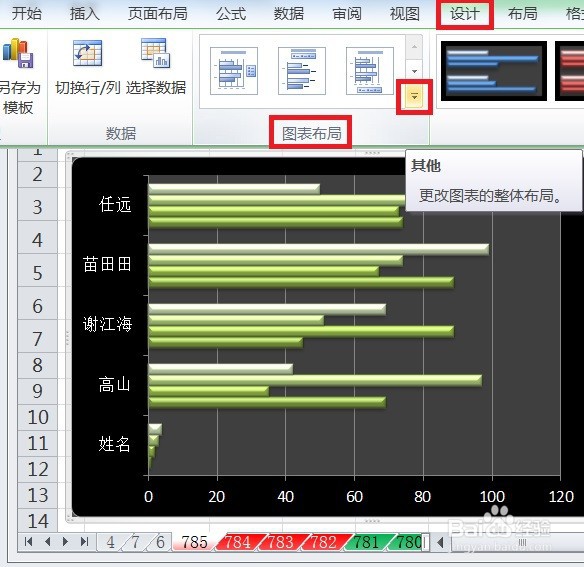Switch to the 视图 tab
584x567 pixels.
(x=405, y=13)
